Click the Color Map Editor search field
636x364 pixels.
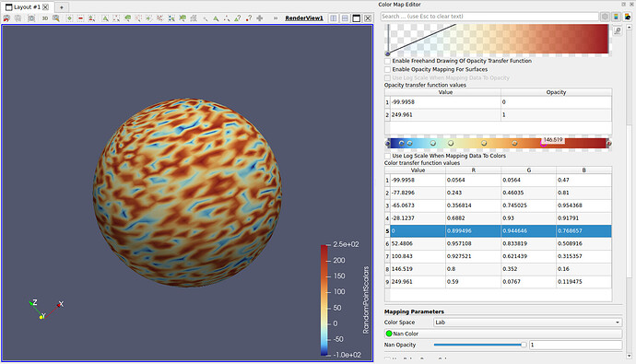489,17
